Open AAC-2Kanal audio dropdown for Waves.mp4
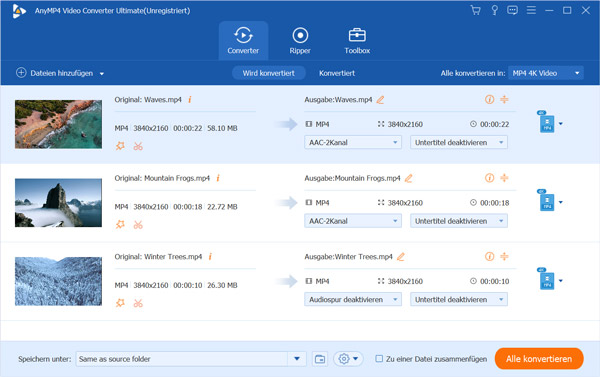This screenshot has height=377, width=600. point(353,142)
